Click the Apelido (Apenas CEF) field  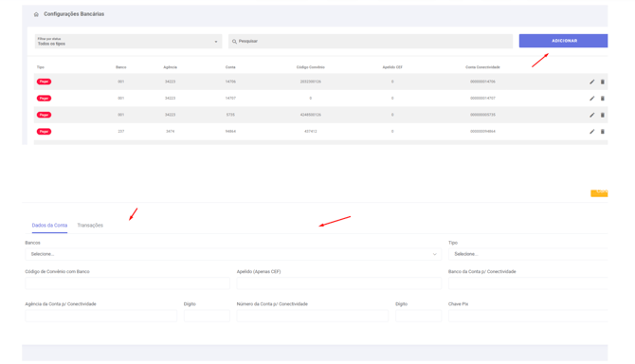339,283
